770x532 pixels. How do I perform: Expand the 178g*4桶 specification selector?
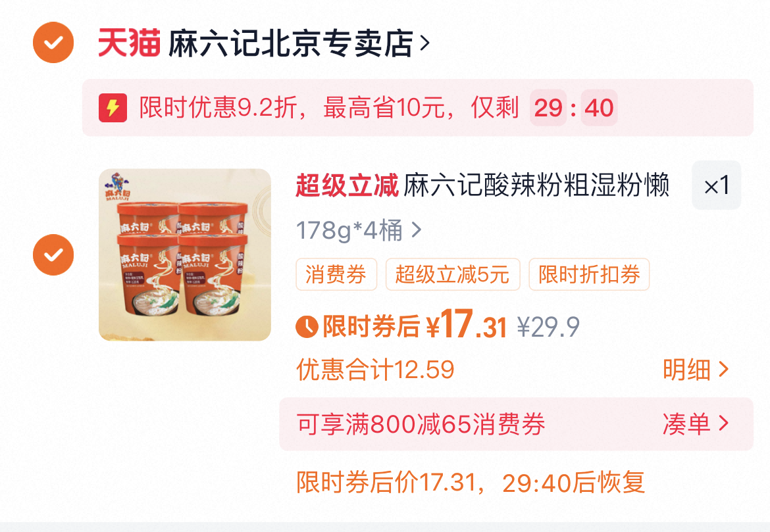[x=359, y=230]
